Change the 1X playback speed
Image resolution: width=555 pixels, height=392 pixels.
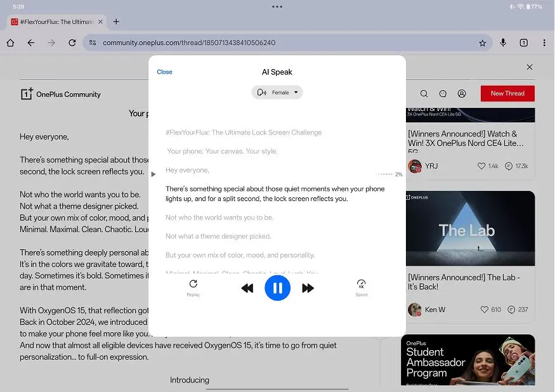click(361, 285)
